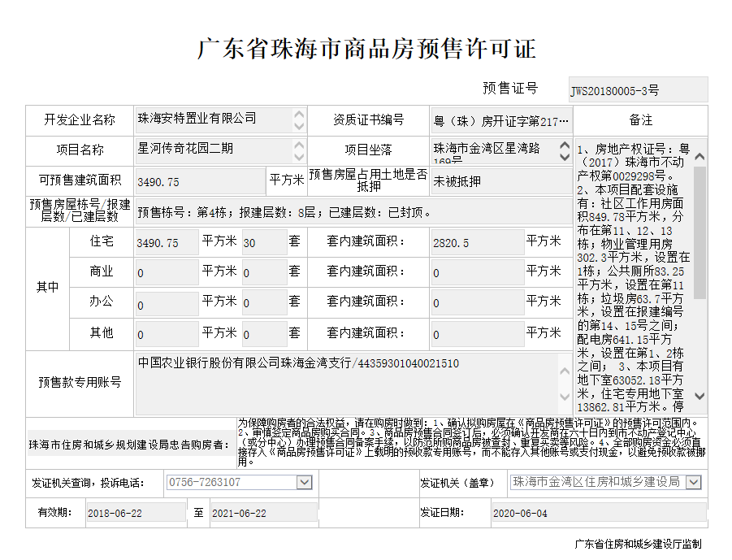Click scroll-up arrow in 开发企业名称 field
The width and height of the screenshot is (732, 560).
point(299,115)
